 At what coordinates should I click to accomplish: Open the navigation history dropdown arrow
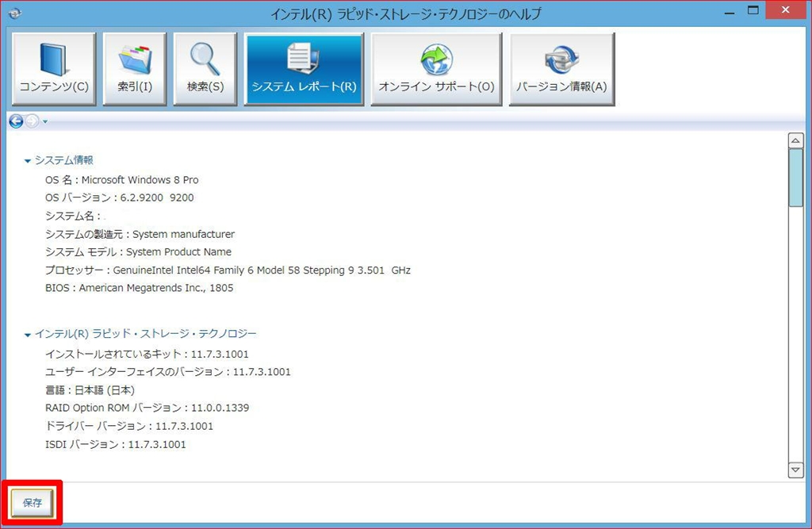45,122
